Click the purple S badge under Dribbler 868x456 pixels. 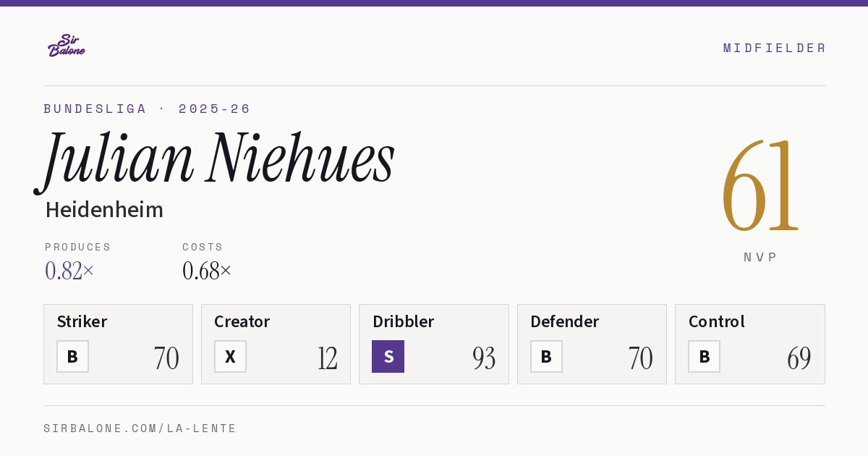coord(388,356)
